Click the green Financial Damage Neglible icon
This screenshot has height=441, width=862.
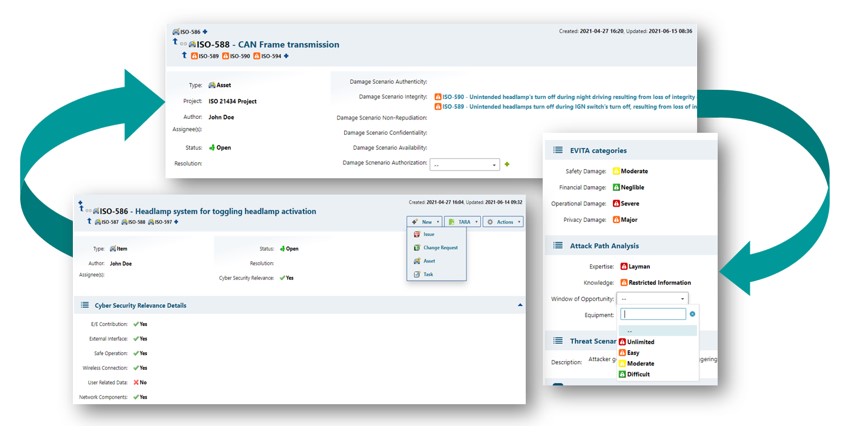(x=616, y=188)
